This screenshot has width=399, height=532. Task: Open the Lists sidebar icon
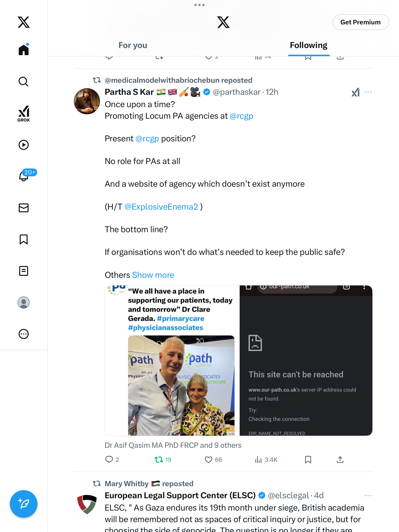tap(24, 271)
